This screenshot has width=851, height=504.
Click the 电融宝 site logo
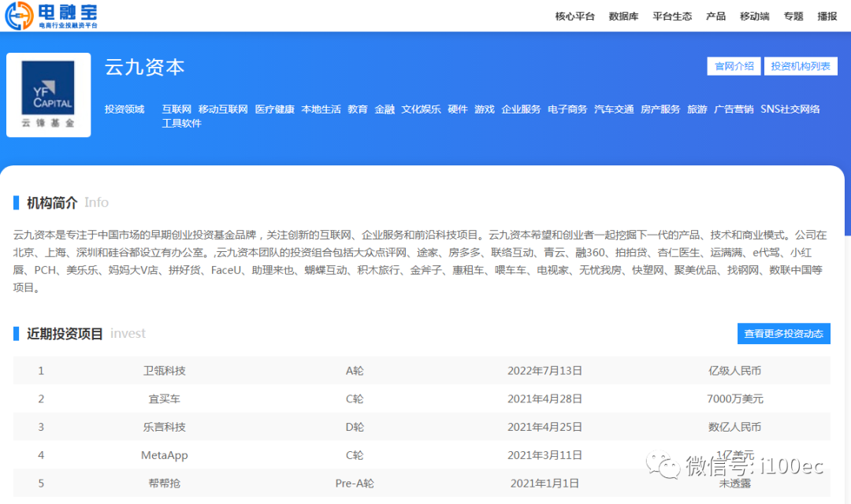[x=52, y=16]
